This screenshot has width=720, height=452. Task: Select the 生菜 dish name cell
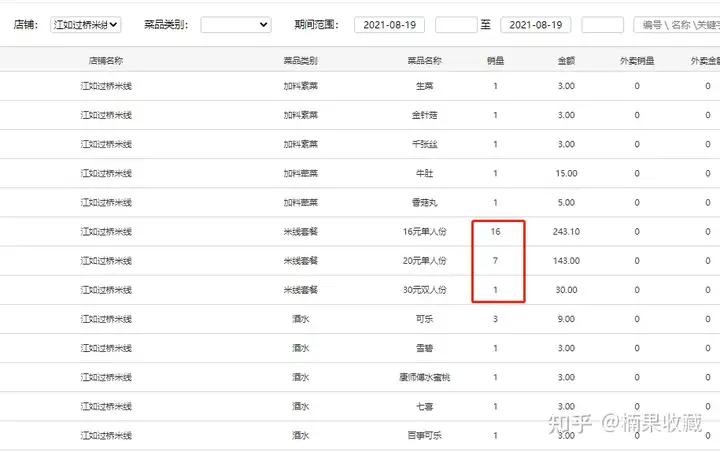click(x=424, y=86)
